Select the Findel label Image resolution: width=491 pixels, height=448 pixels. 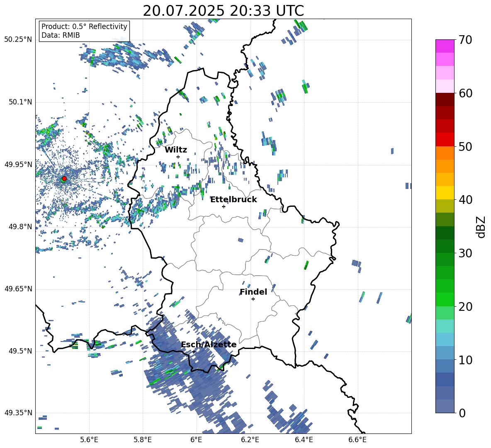[x=253, y=292]
